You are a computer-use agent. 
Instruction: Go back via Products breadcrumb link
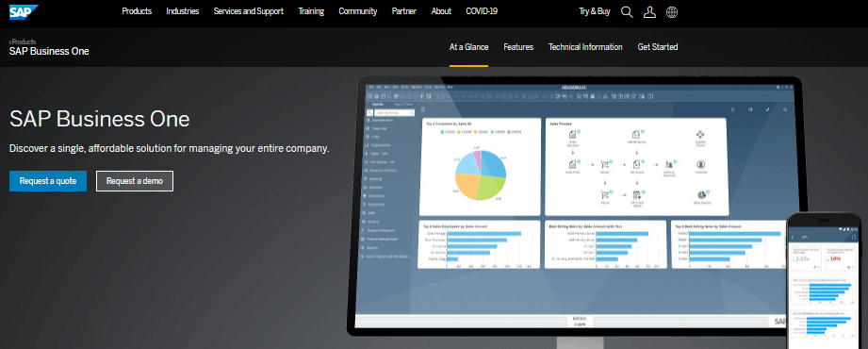coord(23,42)
